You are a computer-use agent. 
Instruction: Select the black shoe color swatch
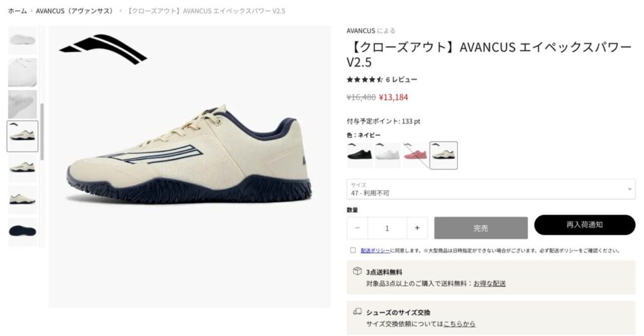point(359,155)
